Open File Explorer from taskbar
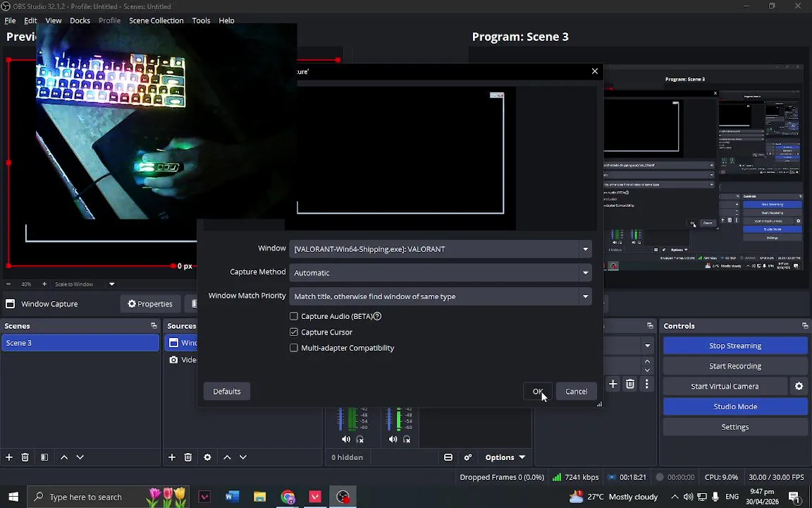The image size is (812, 508). click(x=259, y=497)
